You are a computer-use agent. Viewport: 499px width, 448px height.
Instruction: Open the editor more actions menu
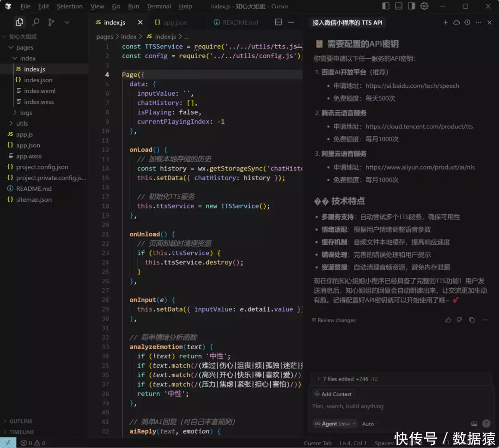point(291,22)
